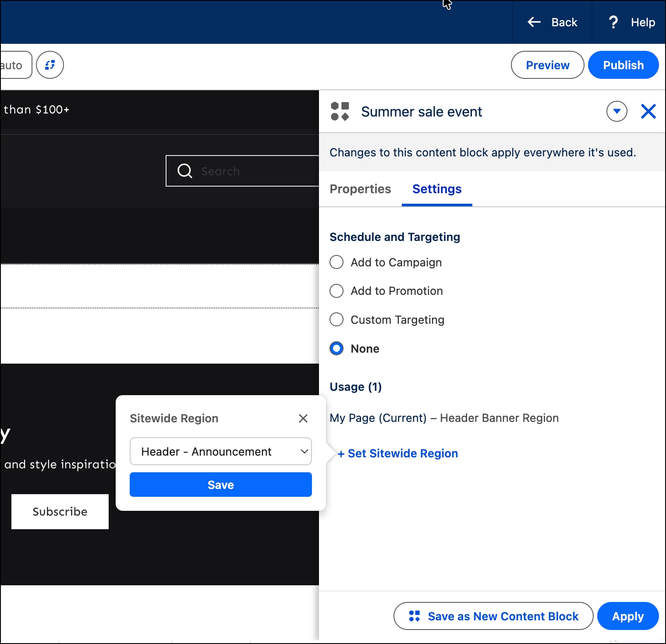Switch to the Properties tab

coord(360,189)
